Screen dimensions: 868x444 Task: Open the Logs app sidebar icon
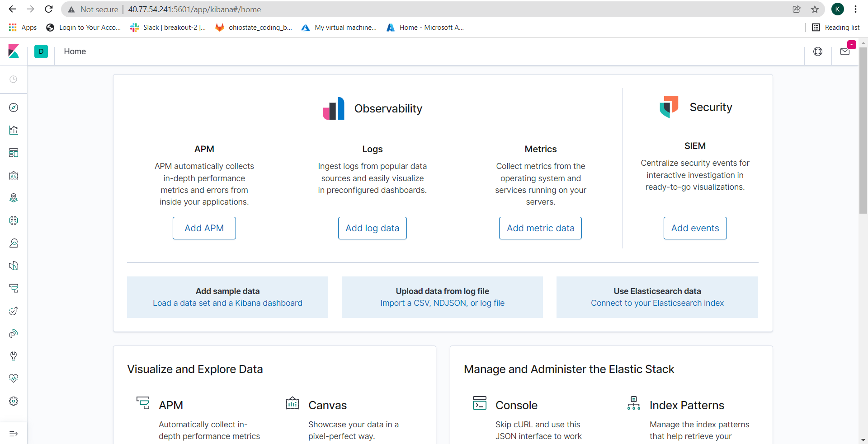point(14,266)
